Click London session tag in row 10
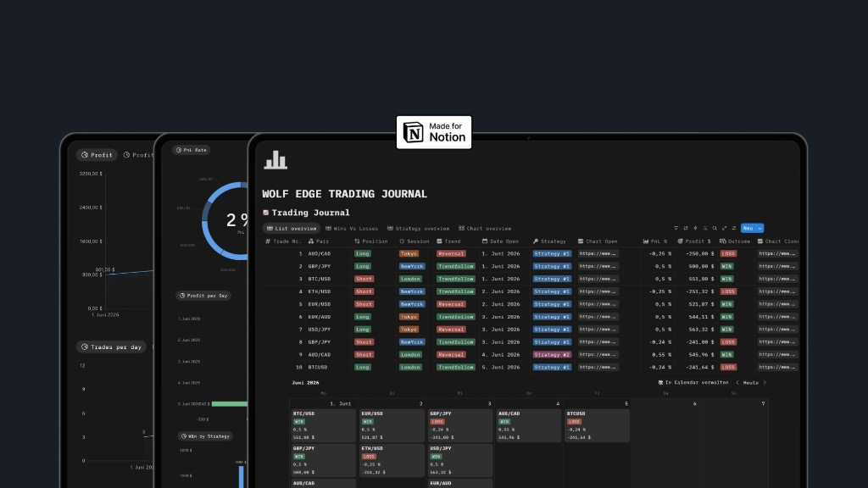Viewport: 868px width, 488px height. tap(410, 367)
